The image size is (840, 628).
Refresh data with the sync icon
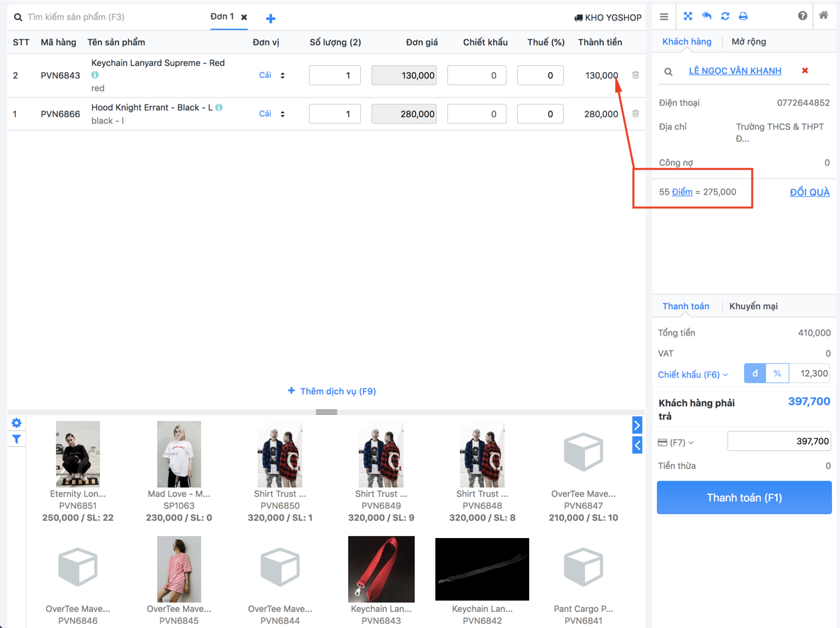click(x=725, y=16)
